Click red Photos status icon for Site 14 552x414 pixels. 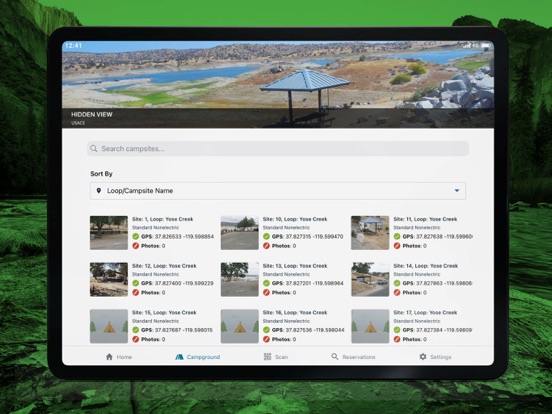pyautogui.click(x=397, y=293)
